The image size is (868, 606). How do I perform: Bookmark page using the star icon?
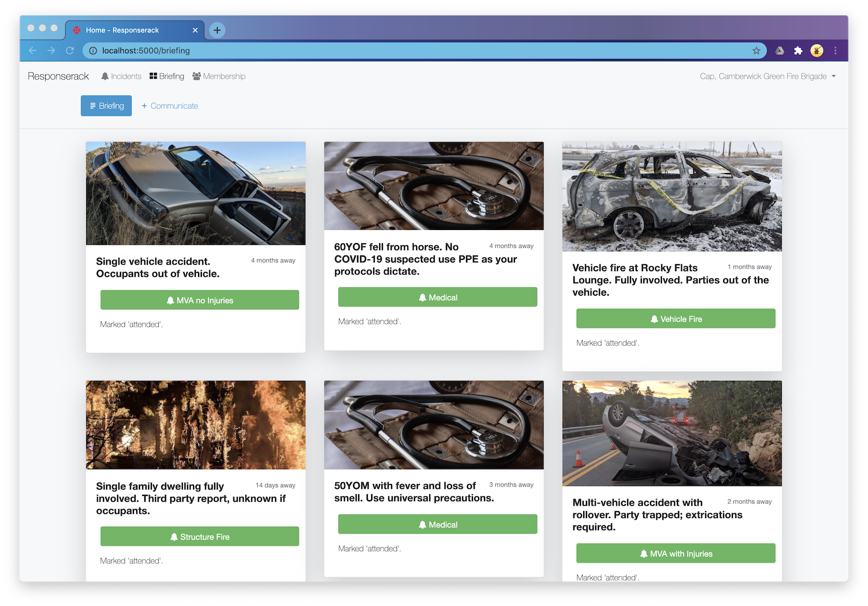click(x=756, y=50)
